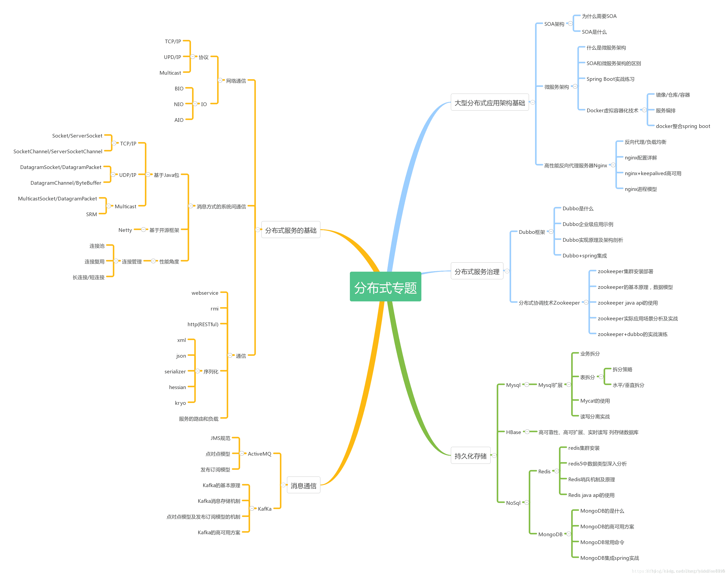The height and width of the screenshot is (576, 728).
Task: Click the zookeeper集群安装部署 leaf
Action: tap(626, 271)
